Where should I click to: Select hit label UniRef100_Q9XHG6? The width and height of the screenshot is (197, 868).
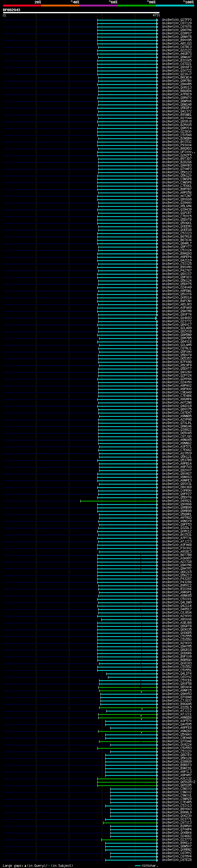[x=176, y=504]
